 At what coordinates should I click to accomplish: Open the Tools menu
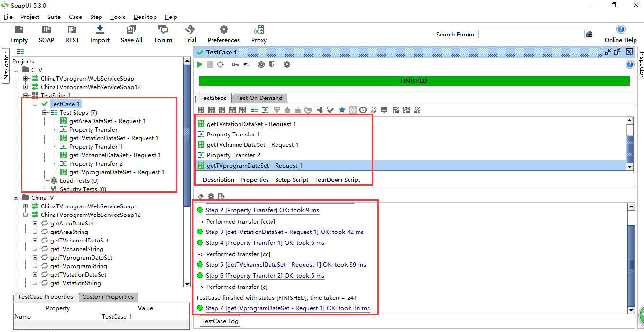click(x=118, y=17)
